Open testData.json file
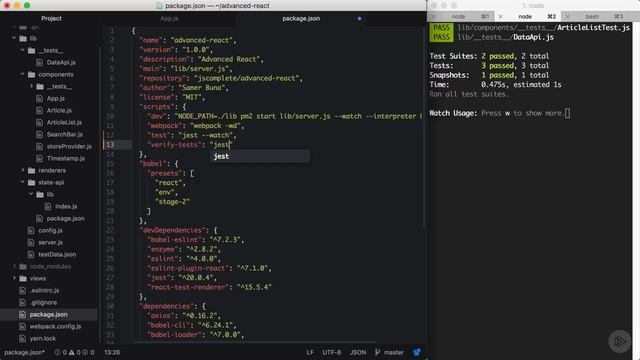This screenshot has width=640, height=360. click(x=57, y=254)
